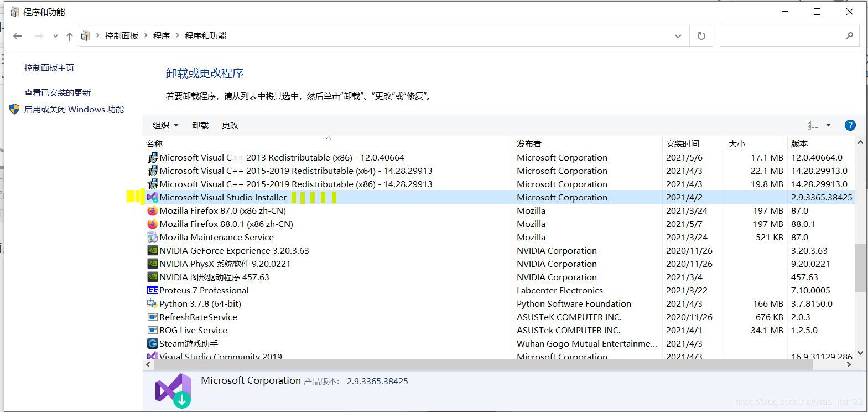The image size is (868, 412).
Task: Select Python 3.7.8 (64-bit) entry
Action: coord(200,304)
